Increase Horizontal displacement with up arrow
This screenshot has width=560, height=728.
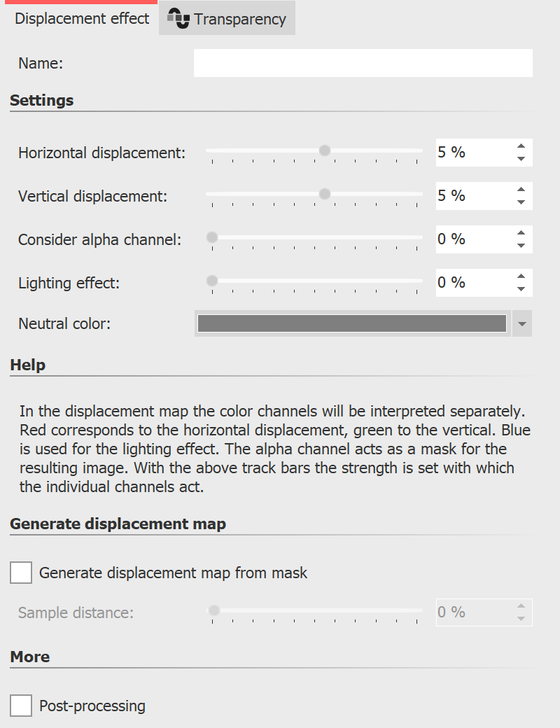click(522, 146)
